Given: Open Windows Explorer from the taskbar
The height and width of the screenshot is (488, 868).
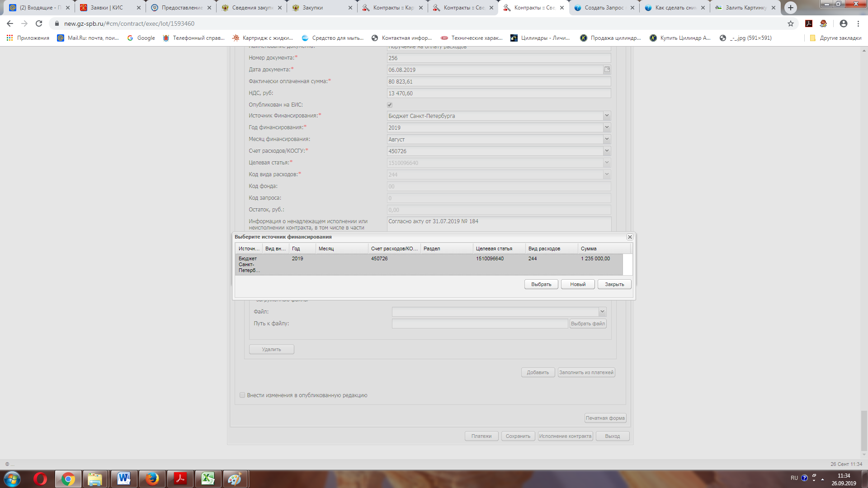Looking at the screenshot, I should point(95,479).
